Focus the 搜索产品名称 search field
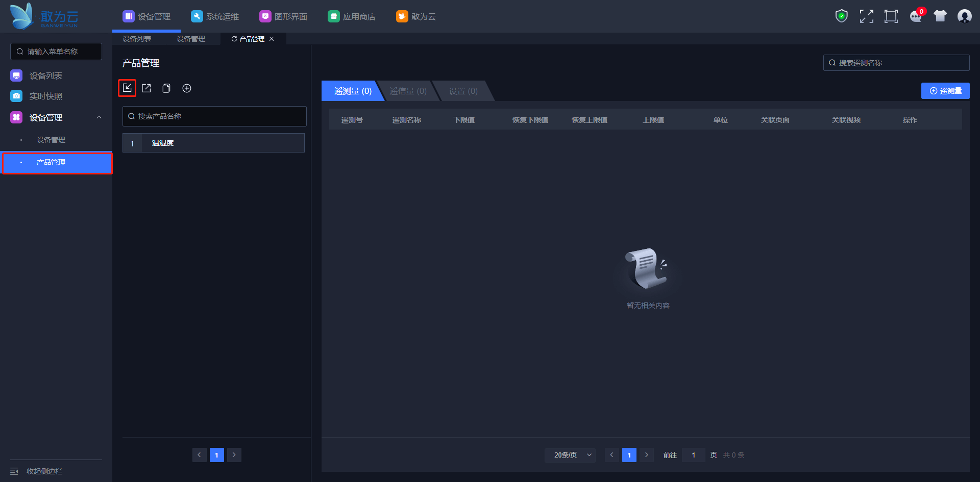980x482 pixels. click(214, 116)
